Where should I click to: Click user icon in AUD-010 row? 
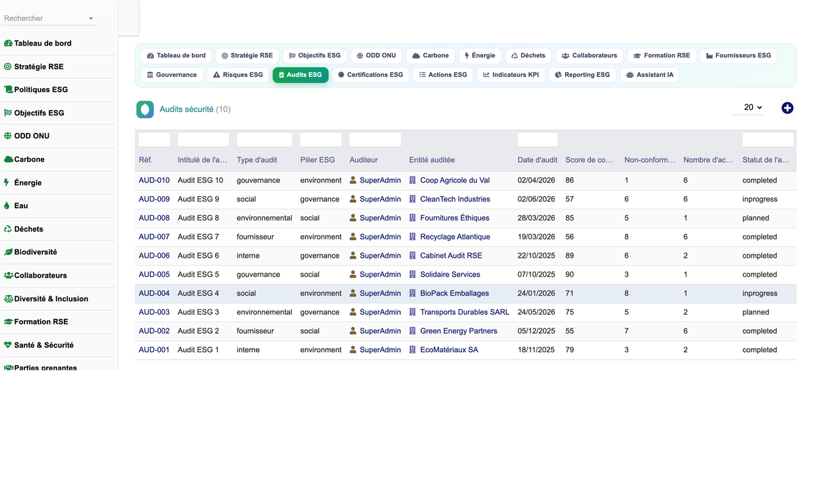(x=353, y=180)
